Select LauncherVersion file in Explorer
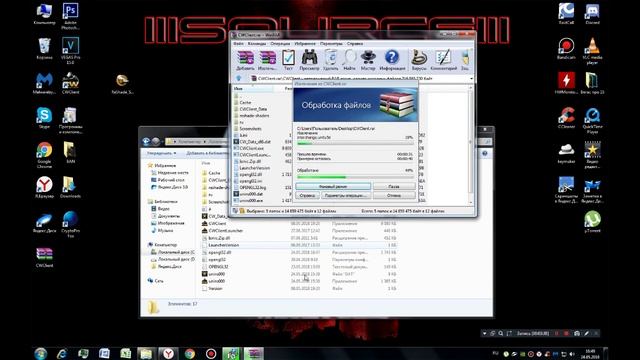 click(x=223, y=245)
